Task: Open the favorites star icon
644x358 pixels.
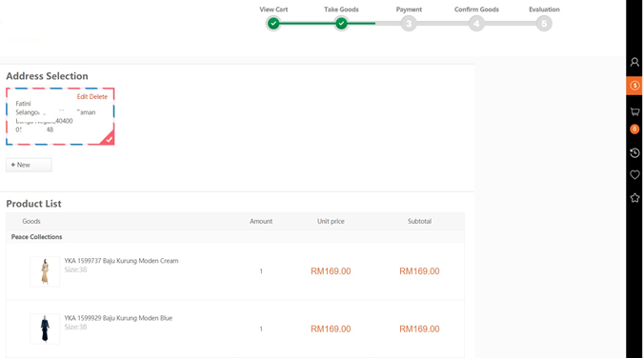Action: pos(634,198)
